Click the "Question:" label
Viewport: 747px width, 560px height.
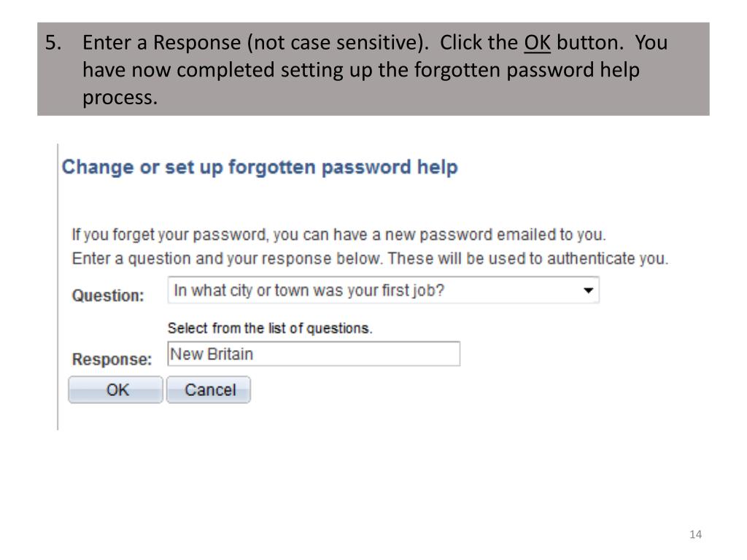pyautogui.click(x=108, y=296)
